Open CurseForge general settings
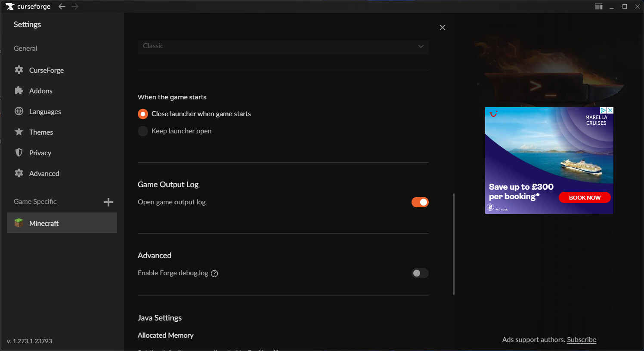Image resolution: width=644 pixels, height=351 pixels. pyautogui.click(x=62, y=70)
